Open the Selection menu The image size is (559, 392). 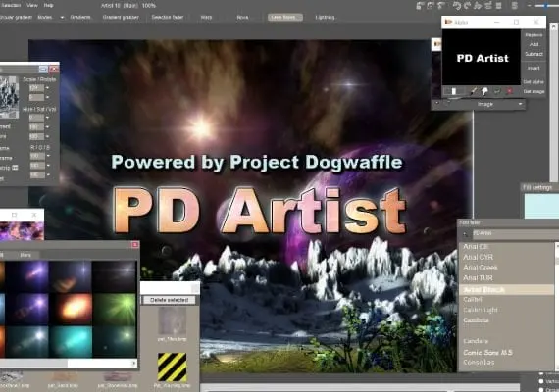coord(11,5)
